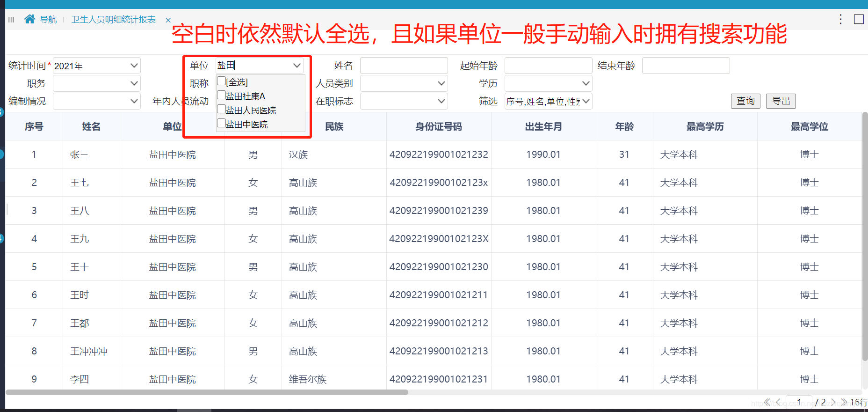Screen dimensions: 868x412
Task: Toggle the 单位 dropdown arrow
Action: click(x=297, y=66)
